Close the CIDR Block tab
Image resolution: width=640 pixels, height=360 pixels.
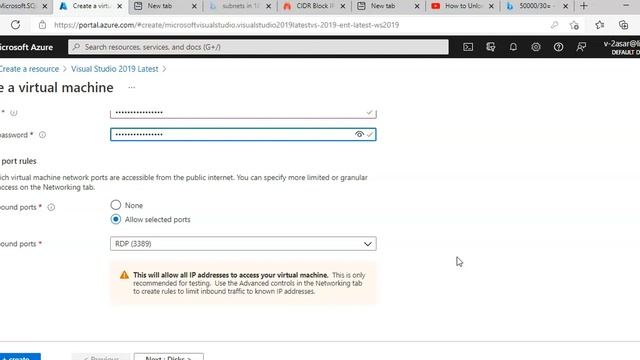[343, 6]
